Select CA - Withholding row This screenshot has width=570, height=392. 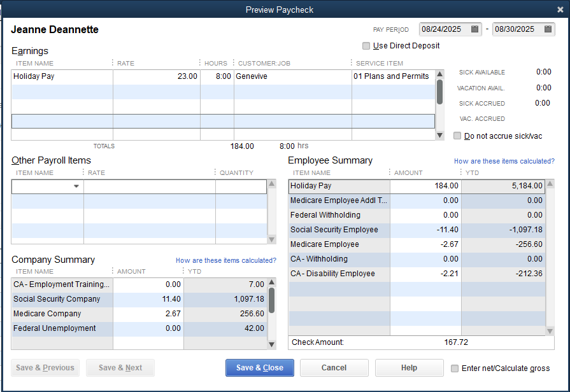tap(417, 259)
